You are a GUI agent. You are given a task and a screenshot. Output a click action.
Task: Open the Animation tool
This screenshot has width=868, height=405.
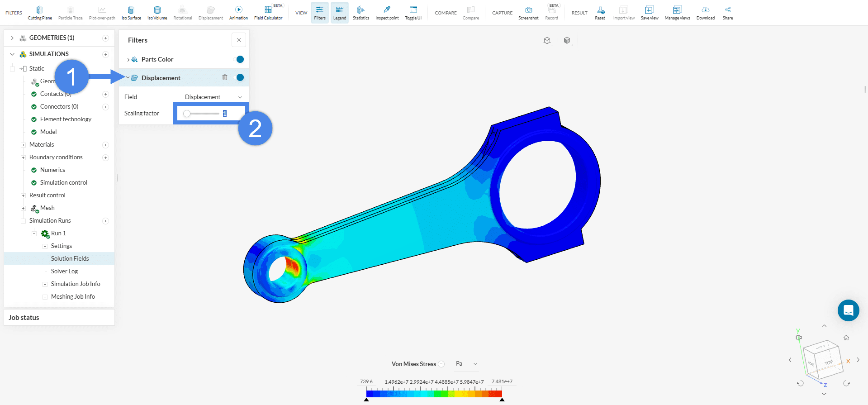click(x=238, y=13)
